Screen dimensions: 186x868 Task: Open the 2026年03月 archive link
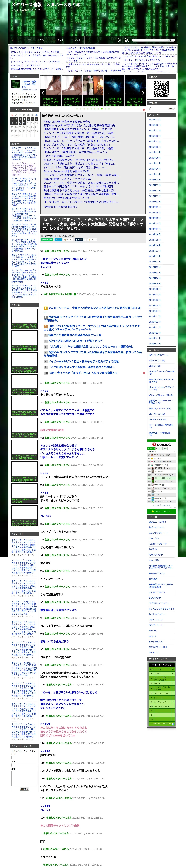155,120
